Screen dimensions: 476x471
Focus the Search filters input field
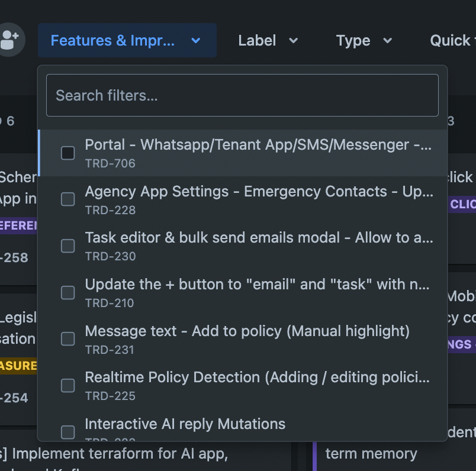pos(242,95)
